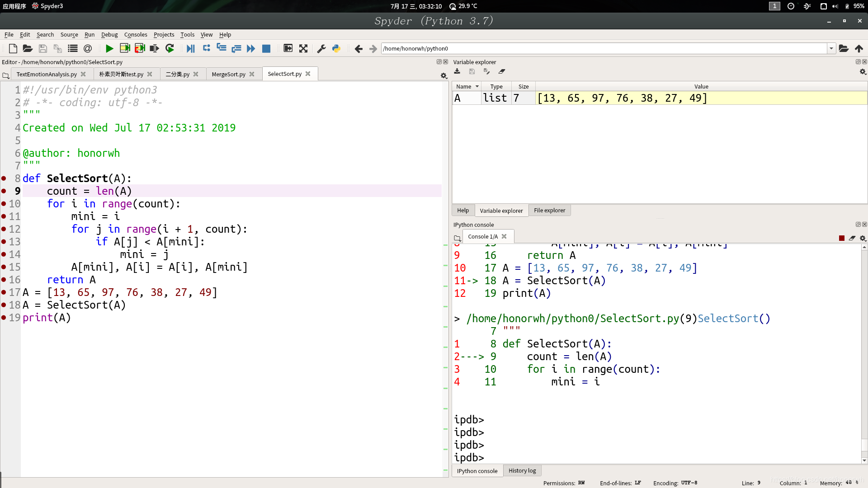The image size is (868, 488).
Task: Open the File explorer pane tab
Action: (549, 210)
